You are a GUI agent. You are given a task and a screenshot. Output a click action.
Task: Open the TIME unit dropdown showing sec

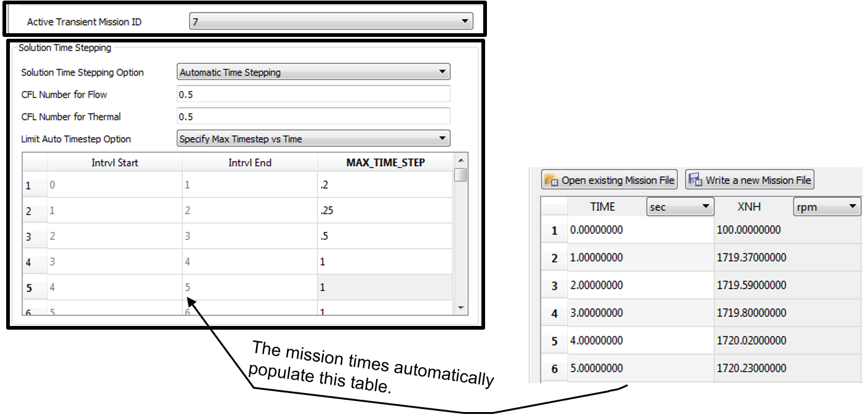coord(680,207)
